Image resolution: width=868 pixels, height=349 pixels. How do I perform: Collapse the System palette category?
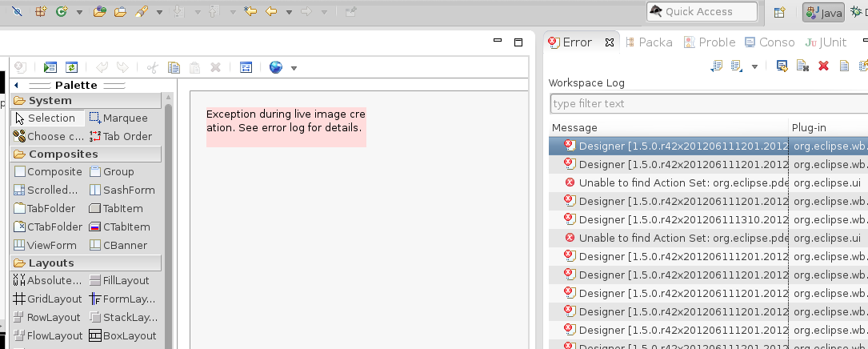[86, 100]
